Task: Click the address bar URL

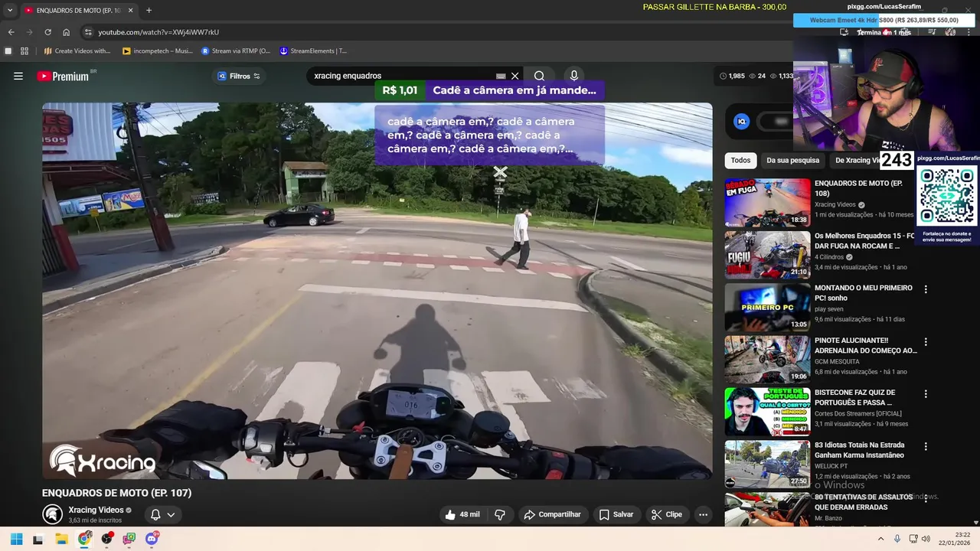Action: (x=158, y=32)
